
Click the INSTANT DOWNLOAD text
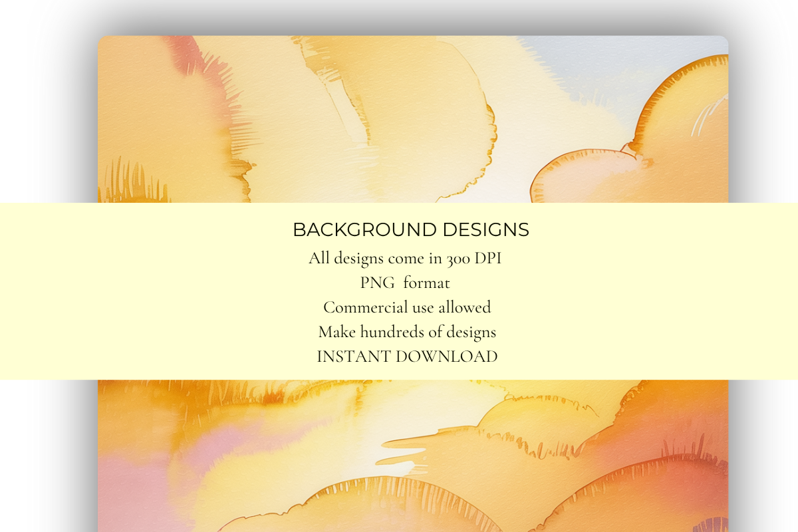(408, 356)
